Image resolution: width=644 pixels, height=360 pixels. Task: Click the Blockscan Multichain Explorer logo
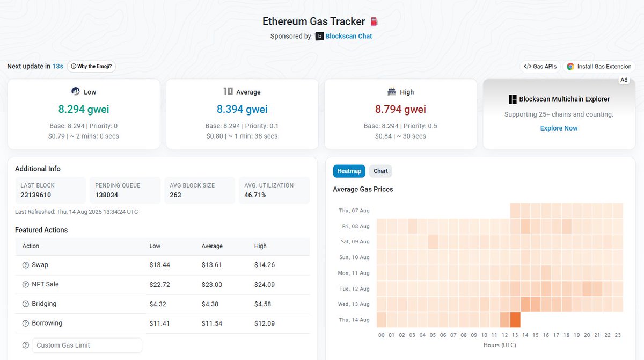click(511, 99)
